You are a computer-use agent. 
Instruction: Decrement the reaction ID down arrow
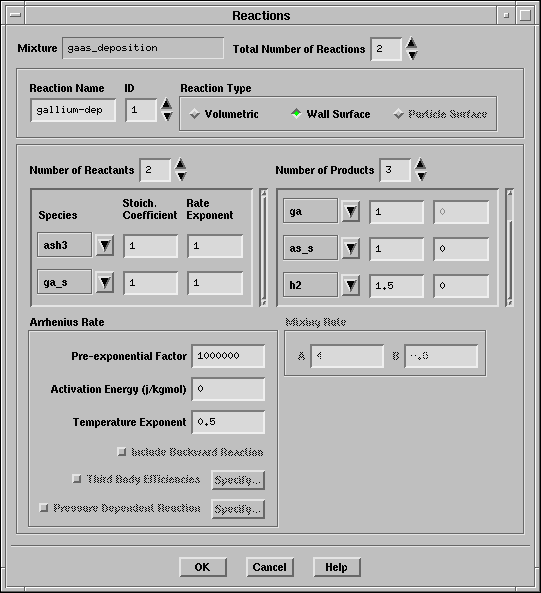pyautogui.click(x=166, y=116)
